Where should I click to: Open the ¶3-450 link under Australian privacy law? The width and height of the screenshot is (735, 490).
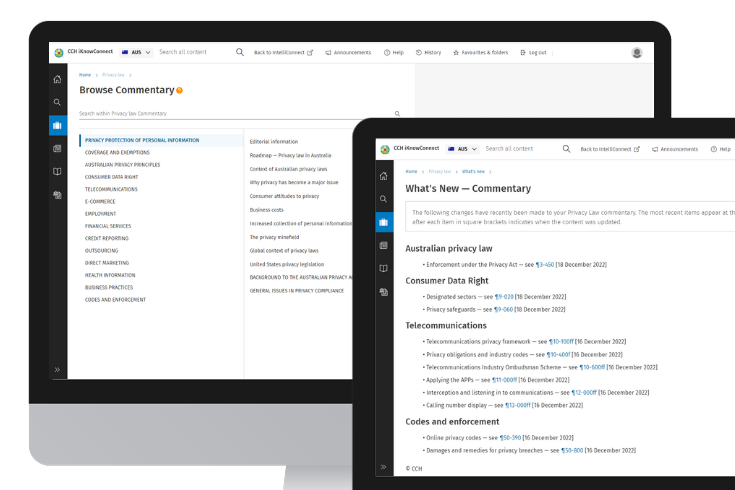pyautogui.click(x=545, y=265)
